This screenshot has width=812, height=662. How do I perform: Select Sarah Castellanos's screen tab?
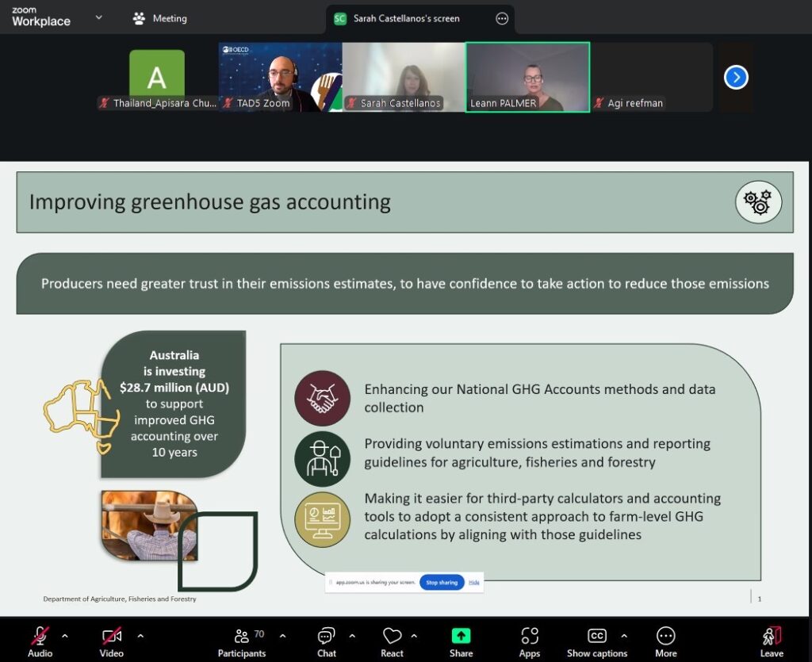406,18
